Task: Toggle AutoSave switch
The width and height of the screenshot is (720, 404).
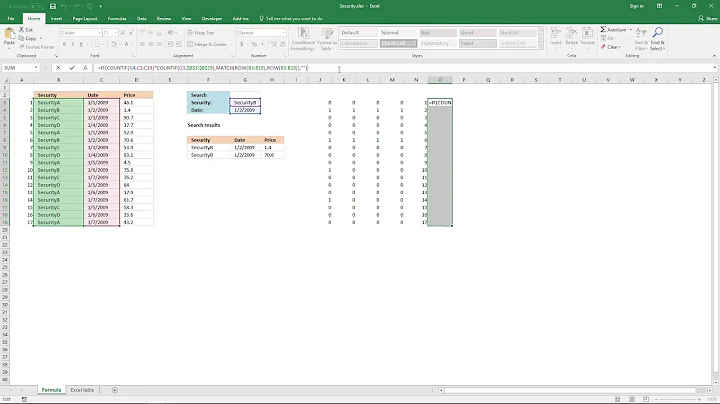Action: [35, 6]
